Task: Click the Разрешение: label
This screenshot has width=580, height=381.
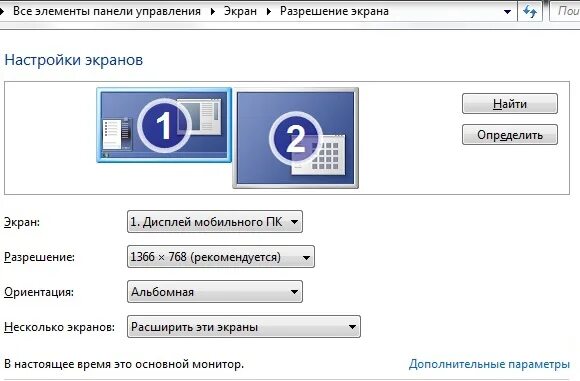Action: (x=39, y=257)
